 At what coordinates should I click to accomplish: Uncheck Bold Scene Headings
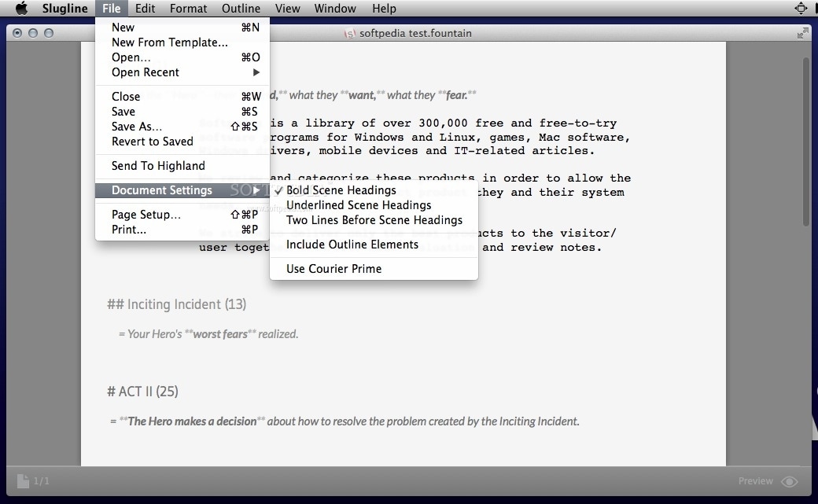pyautogui.click(x=374, y=190)
